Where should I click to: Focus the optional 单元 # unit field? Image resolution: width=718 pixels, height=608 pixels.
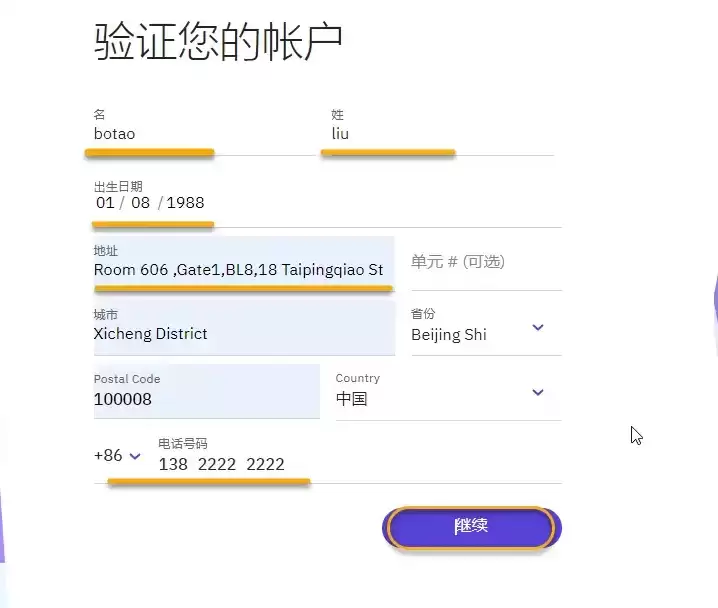coord(480,262)
